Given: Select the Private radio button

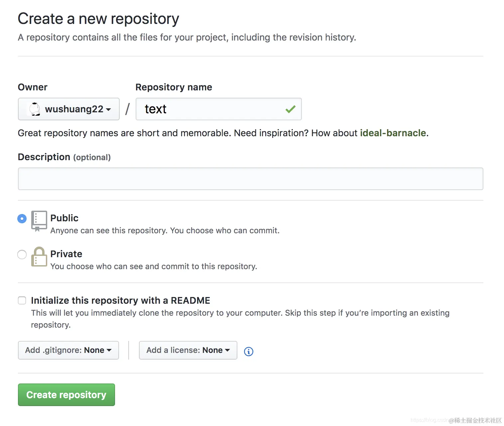Looking at the screenshot, I should click(22, 255).
